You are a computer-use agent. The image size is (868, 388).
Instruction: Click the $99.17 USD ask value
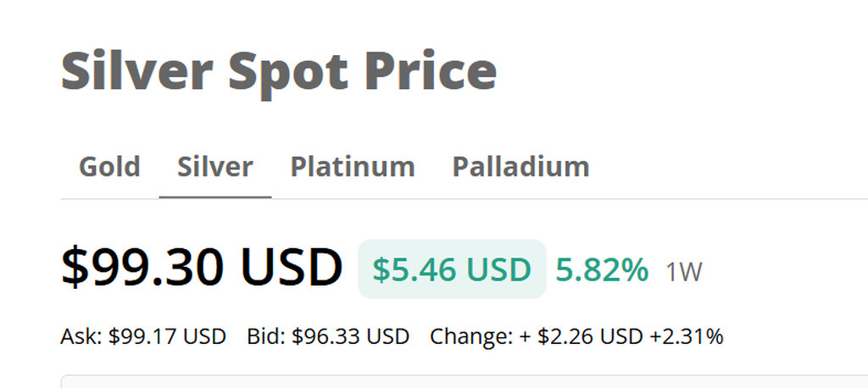pyautogui.click(x=167, y=337)
